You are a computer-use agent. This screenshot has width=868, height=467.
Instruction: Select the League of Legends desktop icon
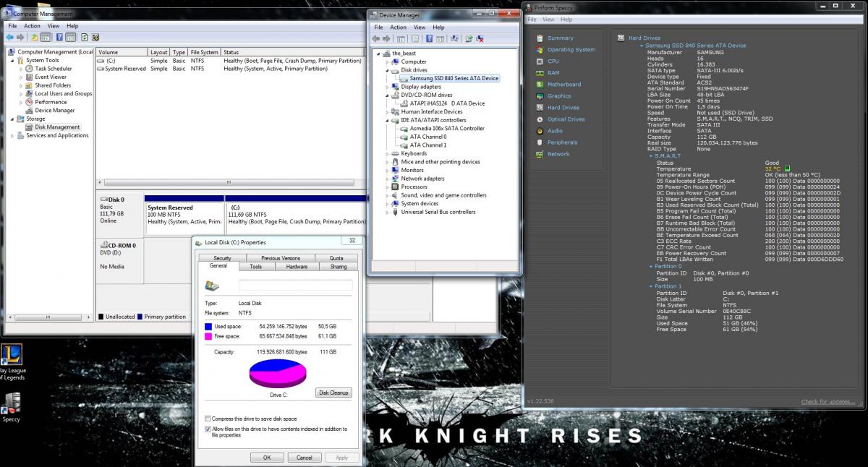[x=12, y=354]
